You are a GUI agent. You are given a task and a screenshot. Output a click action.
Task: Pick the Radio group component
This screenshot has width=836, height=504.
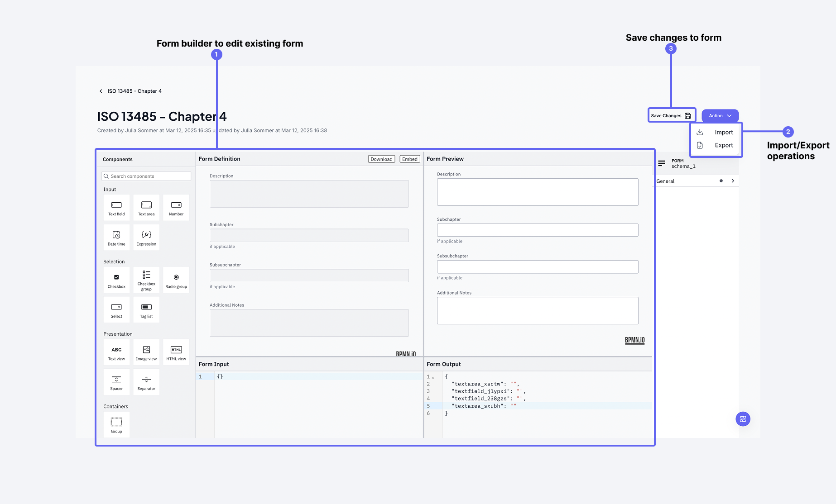click(176, 280)
